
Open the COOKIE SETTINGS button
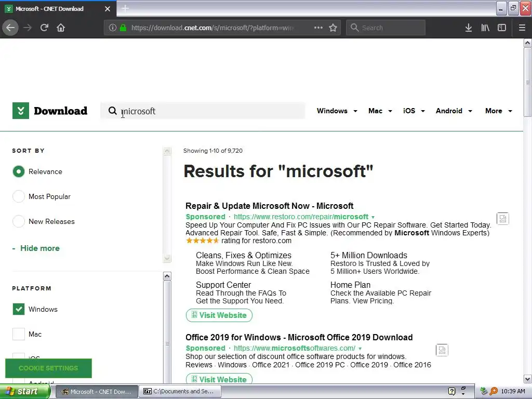[x=48, y=368]
